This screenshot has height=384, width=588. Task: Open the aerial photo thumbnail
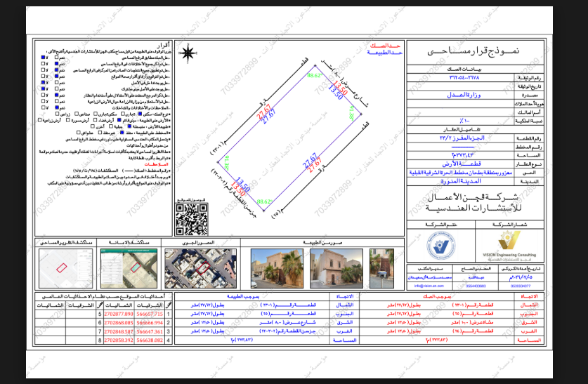pyautogui.click(x=201, y=268)
